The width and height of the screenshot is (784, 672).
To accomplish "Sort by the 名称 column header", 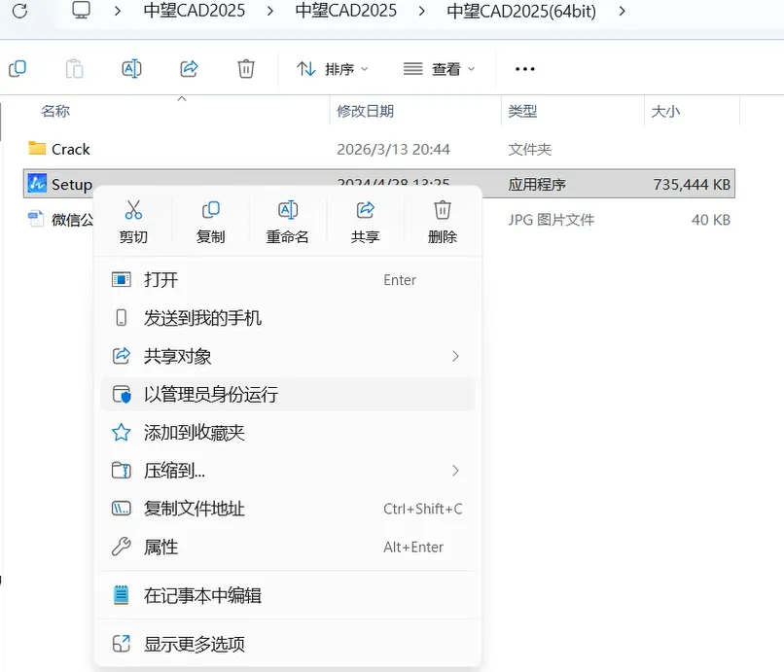I will (x=55, y=111).
